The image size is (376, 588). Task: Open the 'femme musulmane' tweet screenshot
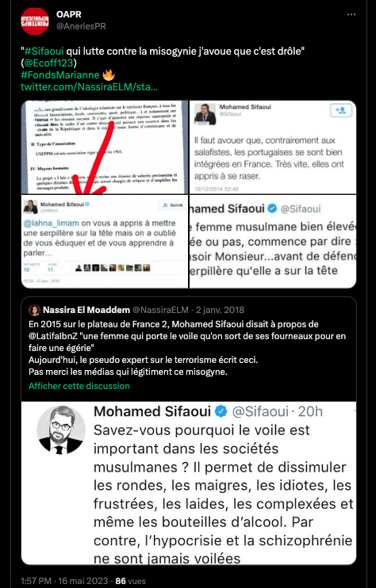(273, 242)
